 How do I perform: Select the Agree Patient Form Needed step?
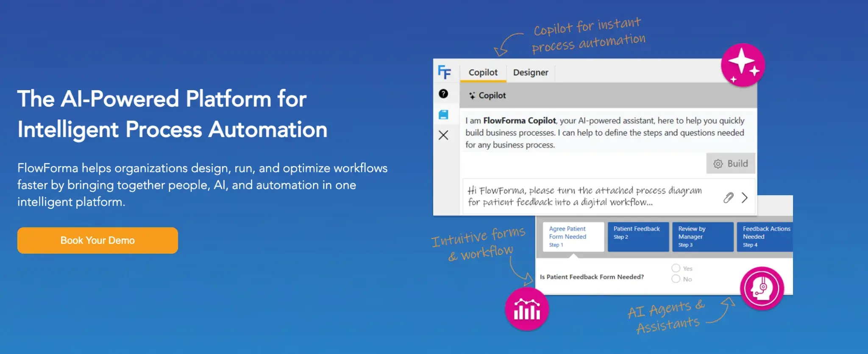(573, 237)
